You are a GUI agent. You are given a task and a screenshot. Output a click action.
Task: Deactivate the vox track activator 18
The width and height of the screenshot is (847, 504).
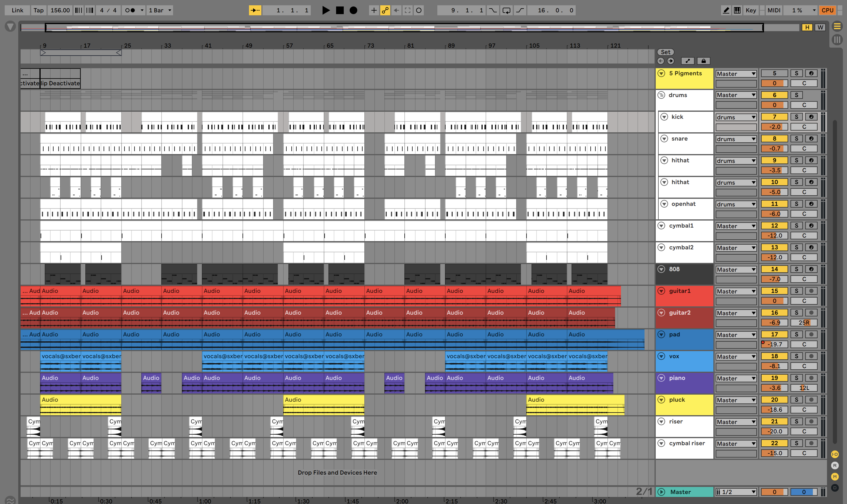(x=774, y=356)
